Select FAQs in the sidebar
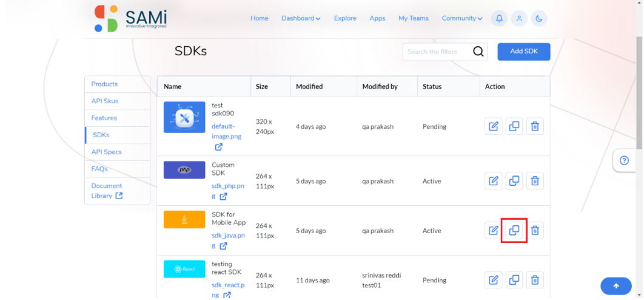This screenshot has height=300, width=644. click(118, 169)
